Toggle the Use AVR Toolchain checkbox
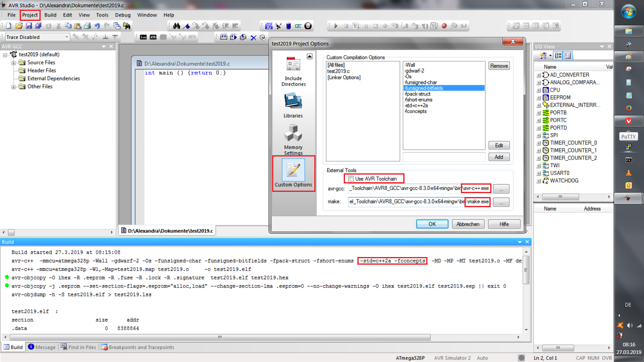Viewport: 644px width, 362px height. 351,179
